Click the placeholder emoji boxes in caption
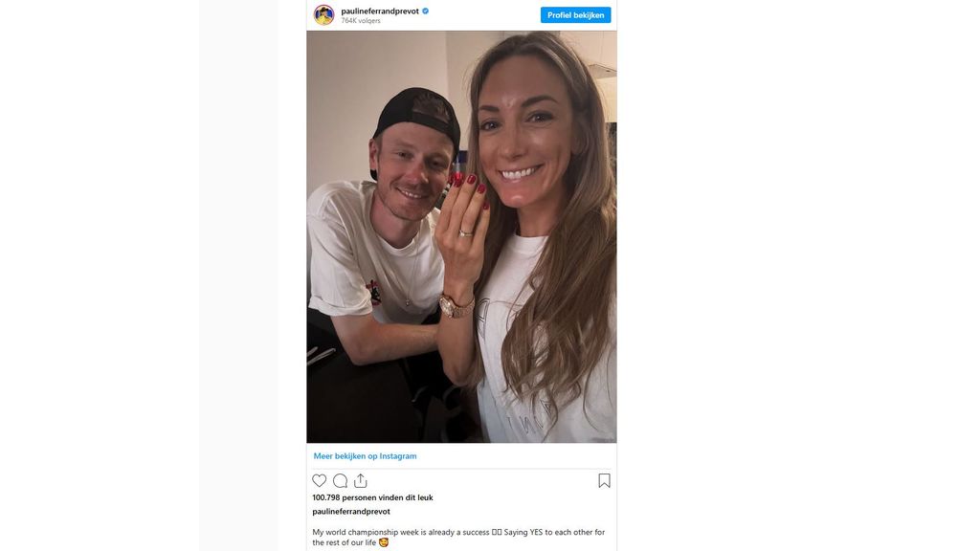 click(x=497, y=532)
